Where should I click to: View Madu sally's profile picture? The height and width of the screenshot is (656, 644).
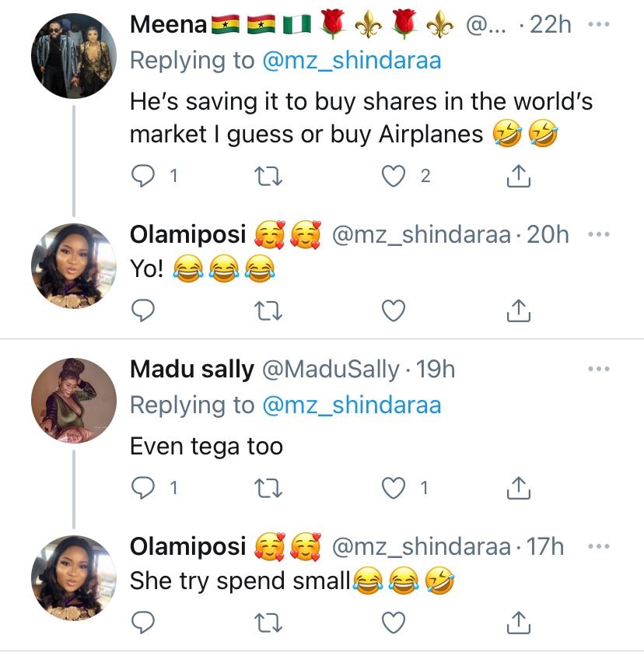[73, 402]
